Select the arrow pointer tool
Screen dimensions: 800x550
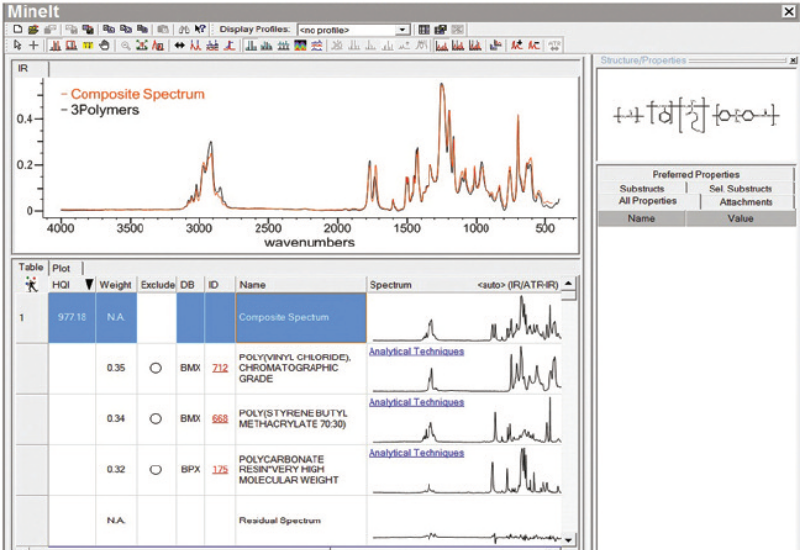[x=18, y=45]
